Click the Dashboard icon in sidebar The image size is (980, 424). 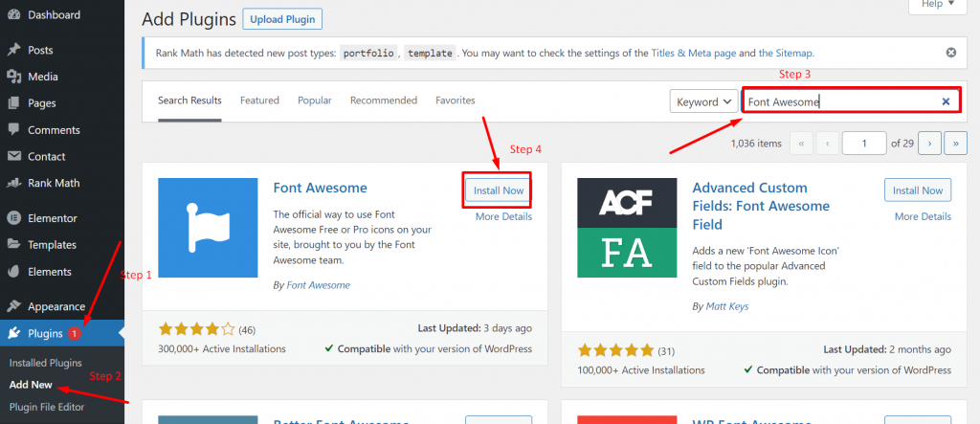(13, 14)
